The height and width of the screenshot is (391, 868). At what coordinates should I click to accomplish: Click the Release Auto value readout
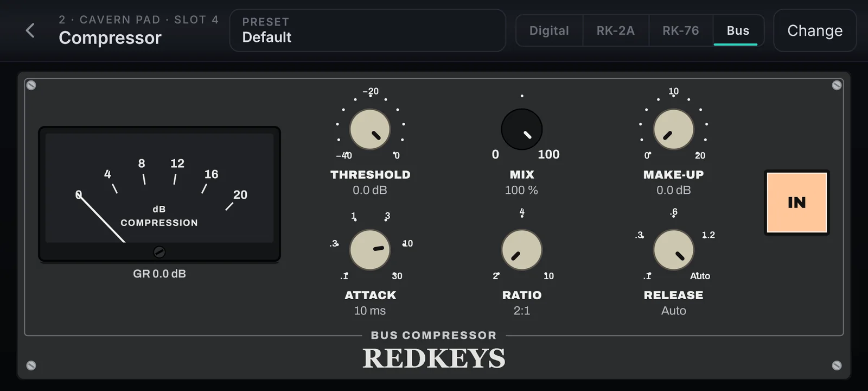(673, 311)
